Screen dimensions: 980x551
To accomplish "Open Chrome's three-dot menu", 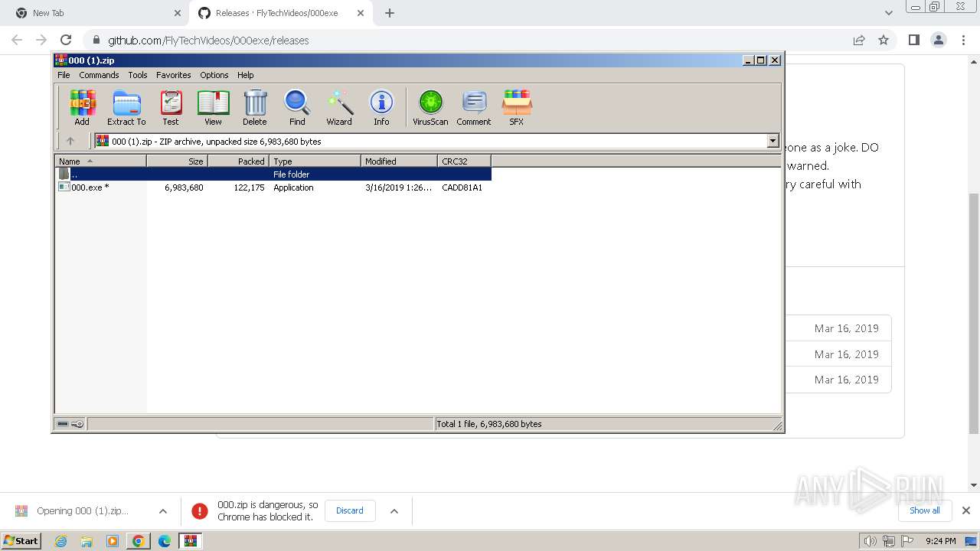I will point(962,40).
